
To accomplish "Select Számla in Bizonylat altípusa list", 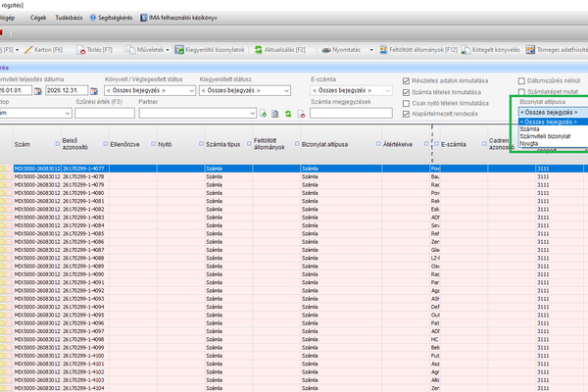I will (554, 129).
